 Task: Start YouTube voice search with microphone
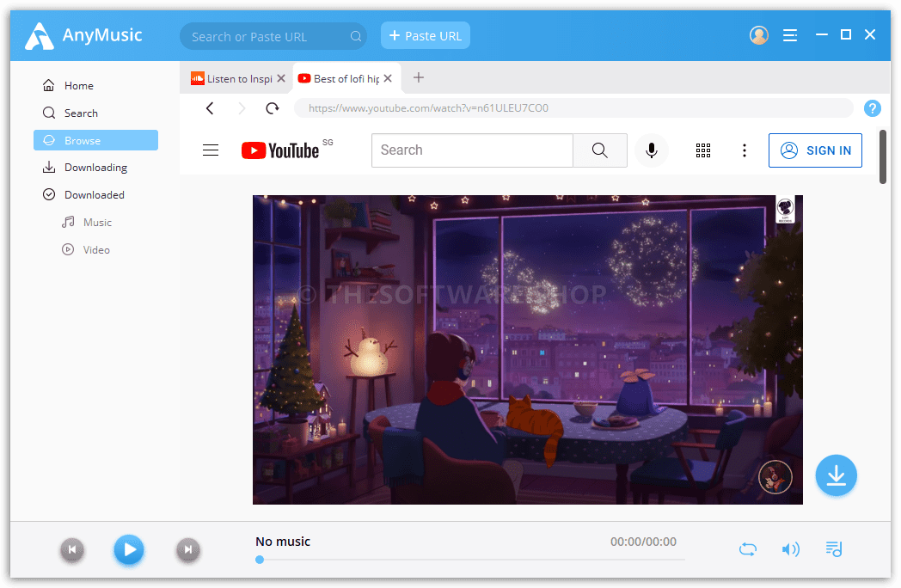(x=652, y=150)
